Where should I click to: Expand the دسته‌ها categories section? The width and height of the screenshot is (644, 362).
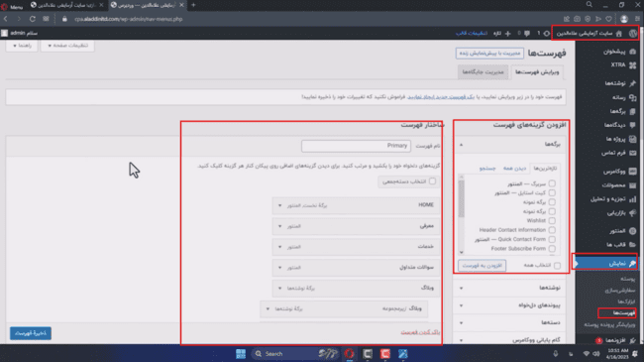[x=509, y=322]
